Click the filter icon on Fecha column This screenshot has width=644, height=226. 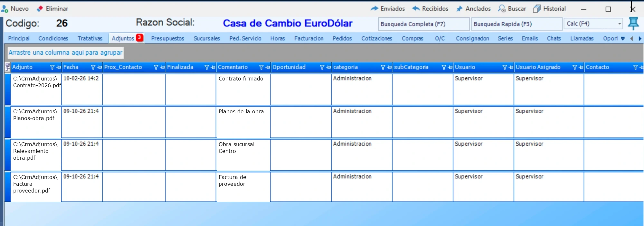pyautogui.click(x=93, y=67)
